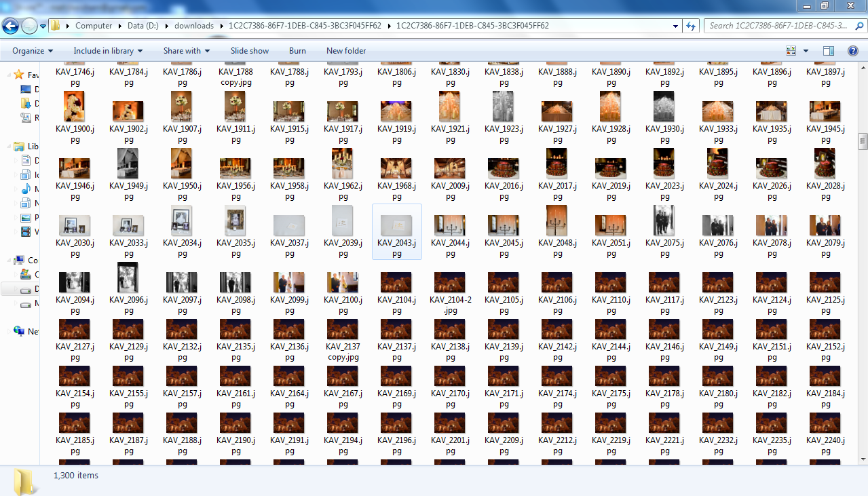Open the Music library icon in sidebar
This screenshot has height=496, width=868.
26,189
